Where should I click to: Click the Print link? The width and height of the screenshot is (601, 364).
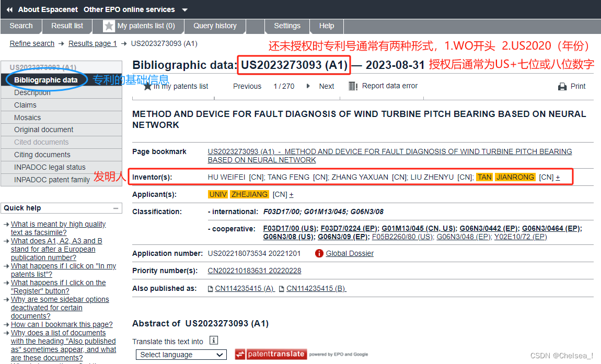[578, 86]
